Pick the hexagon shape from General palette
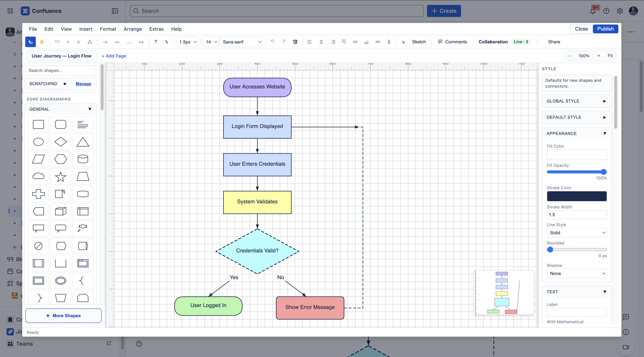Viewport: 644px width, 357px height. pos(60,159)
